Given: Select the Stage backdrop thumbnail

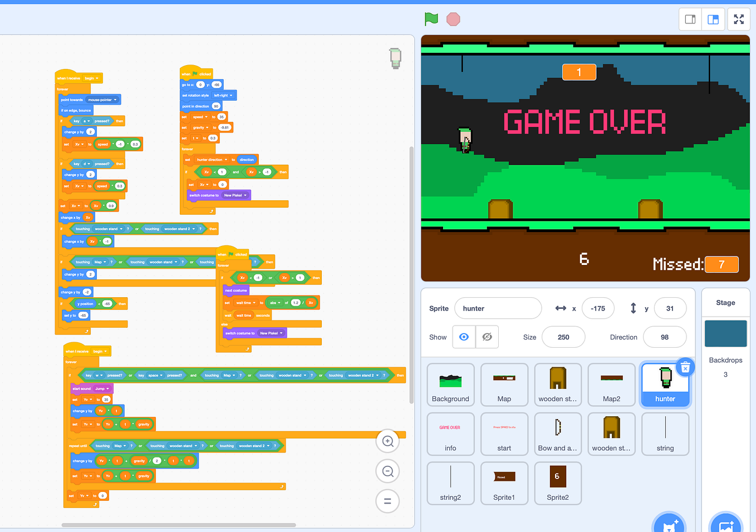Looking at the screenshot, I should [x=725, y=333].
